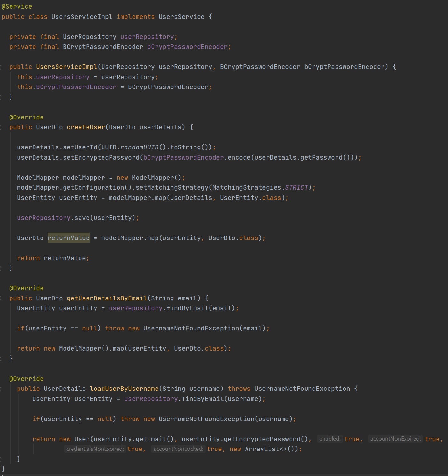The width and height of the screenshot is (448, 476).
Task: Click the createUser method name
Action: 86,127
